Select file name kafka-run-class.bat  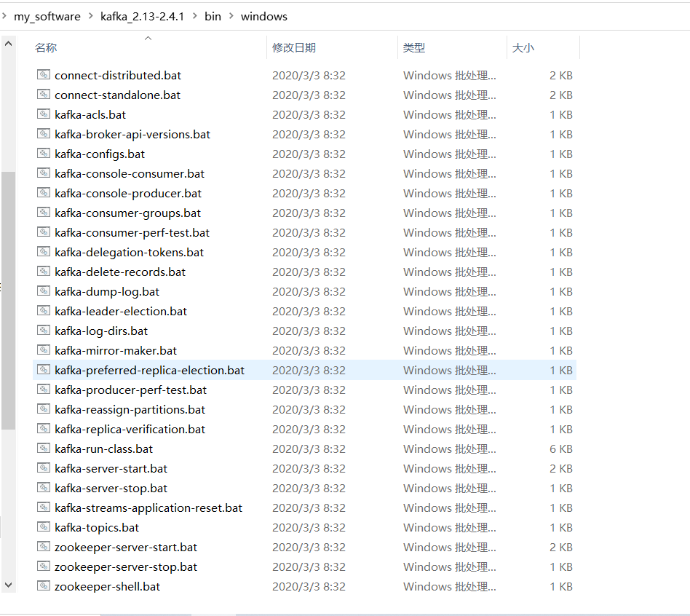tap(104, 449)
